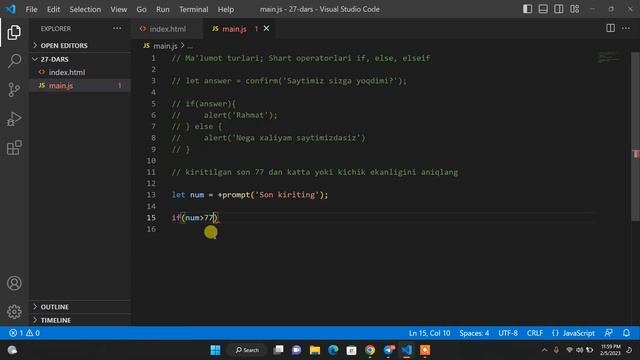This screenshot has width=640, height=360.
Task: Expand the Outline section
Action: tap(80, 307)
